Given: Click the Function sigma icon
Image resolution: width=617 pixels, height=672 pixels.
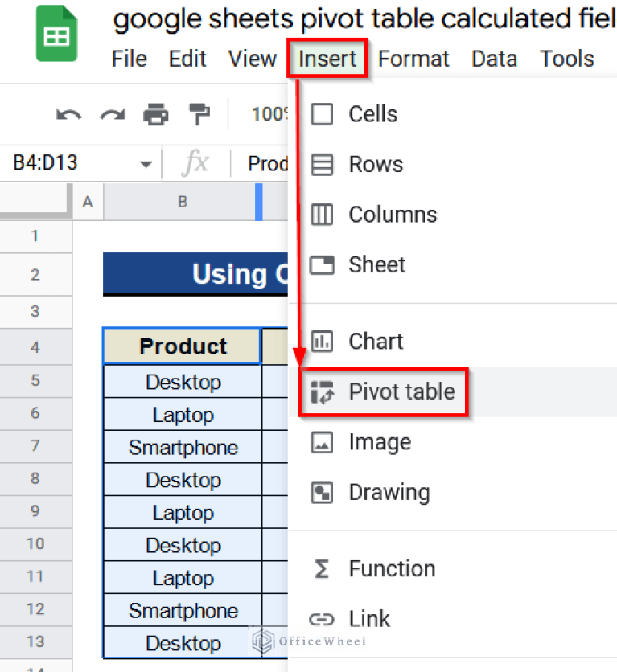Looking at the screenshot, I should pyautogui.click(x=322, y=569).
